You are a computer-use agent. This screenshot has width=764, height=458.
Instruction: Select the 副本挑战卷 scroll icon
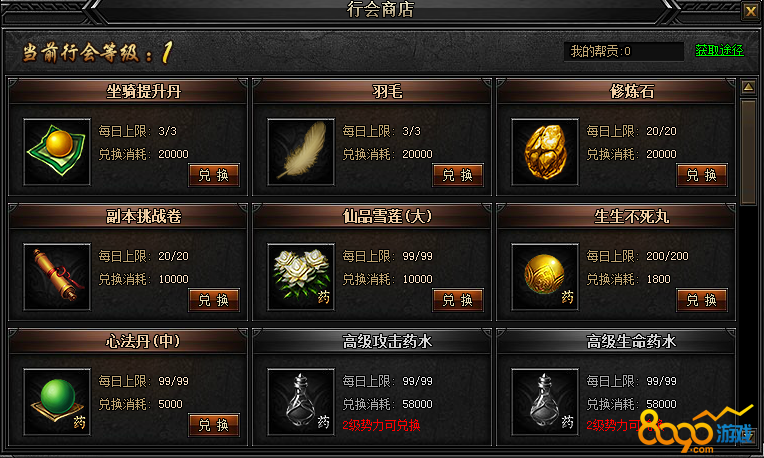coord(57,277)
